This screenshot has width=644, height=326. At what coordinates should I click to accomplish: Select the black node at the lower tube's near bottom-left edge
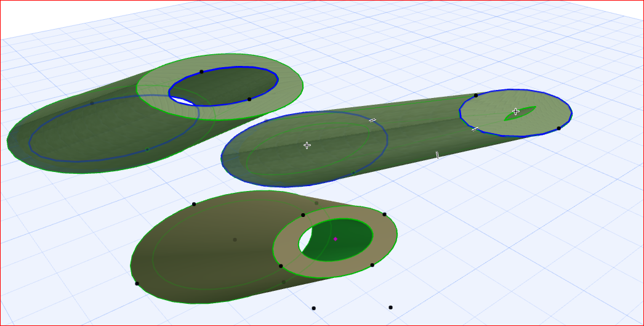137,283
